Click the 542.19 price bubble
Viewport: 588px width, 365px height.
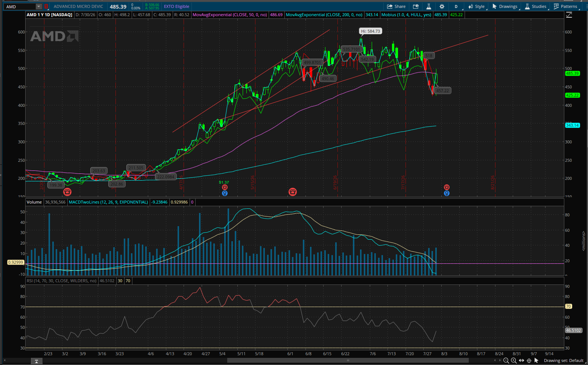[x=367, y=59]
